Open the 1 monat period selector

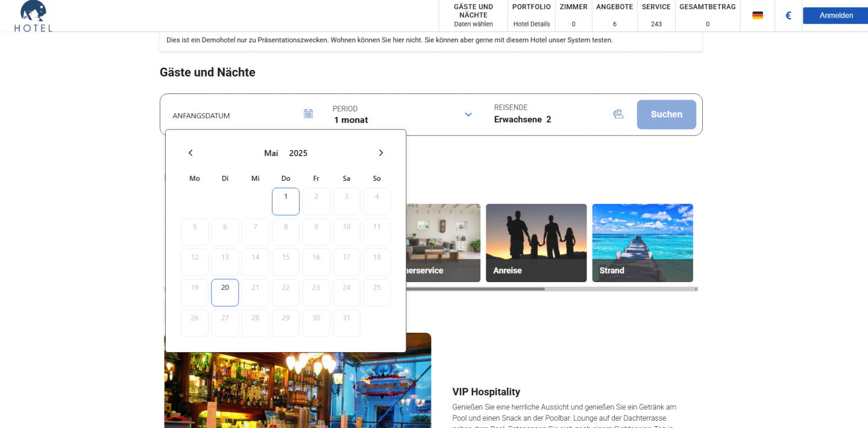[402, 115]
